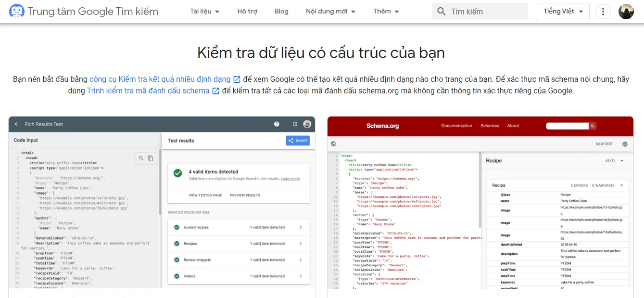This screenshot has height=298, width=644.
Task: Click the back arrow in Rich Results Test
Action: (17, 124)
